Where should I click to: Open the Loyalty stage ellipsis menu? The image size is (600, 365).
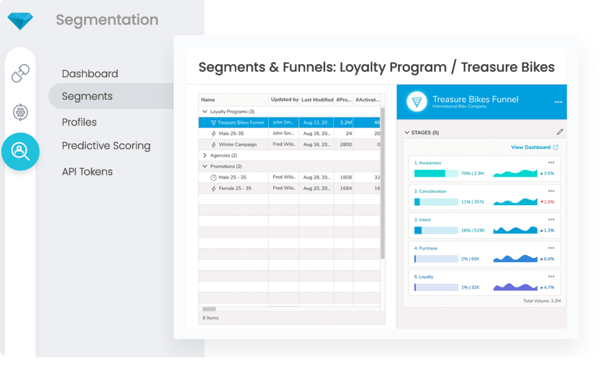[x=551, y=276]
